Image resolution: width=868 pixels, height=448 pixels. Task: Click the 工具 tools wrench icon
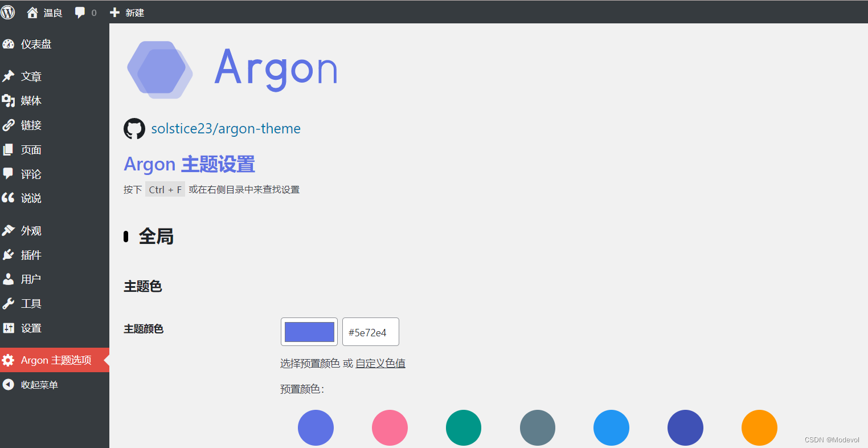(x=9, y=303)
